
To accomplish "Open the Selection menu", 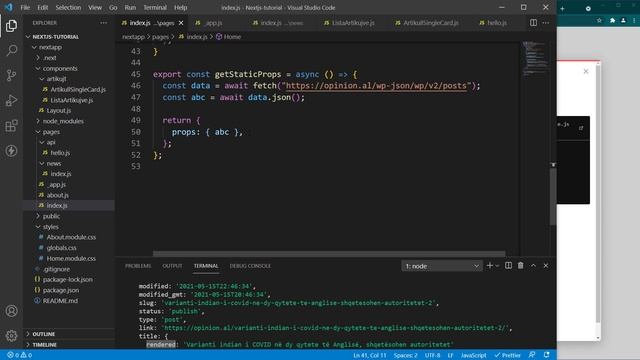I will pyautogui.click(x=68, y=8).
